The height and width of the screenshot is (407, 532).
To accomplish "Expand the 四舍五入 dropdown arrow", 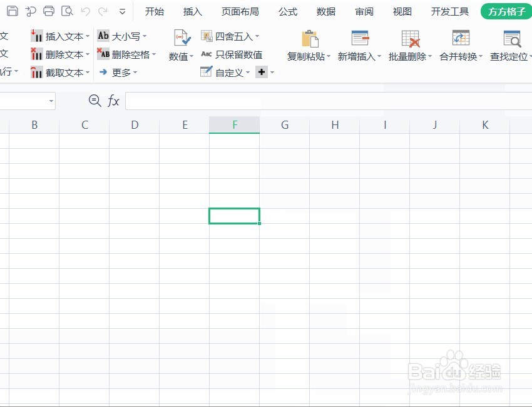I will tap(257, 36).
